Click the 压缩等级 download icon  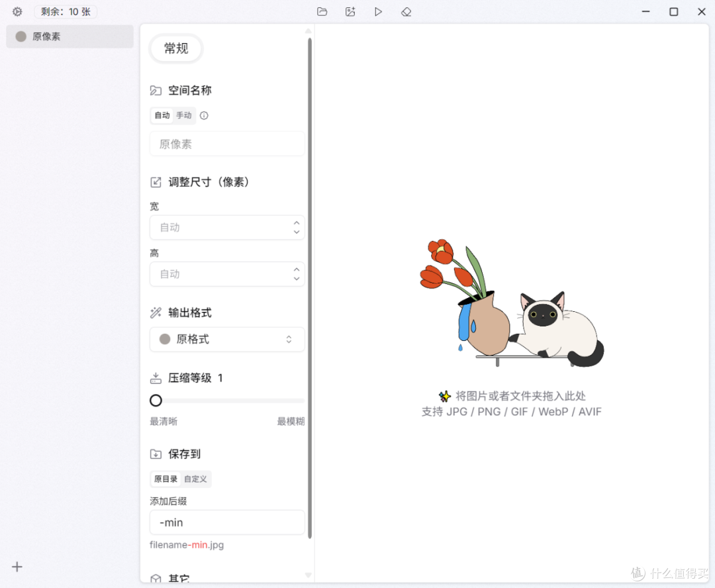(156, 378)
